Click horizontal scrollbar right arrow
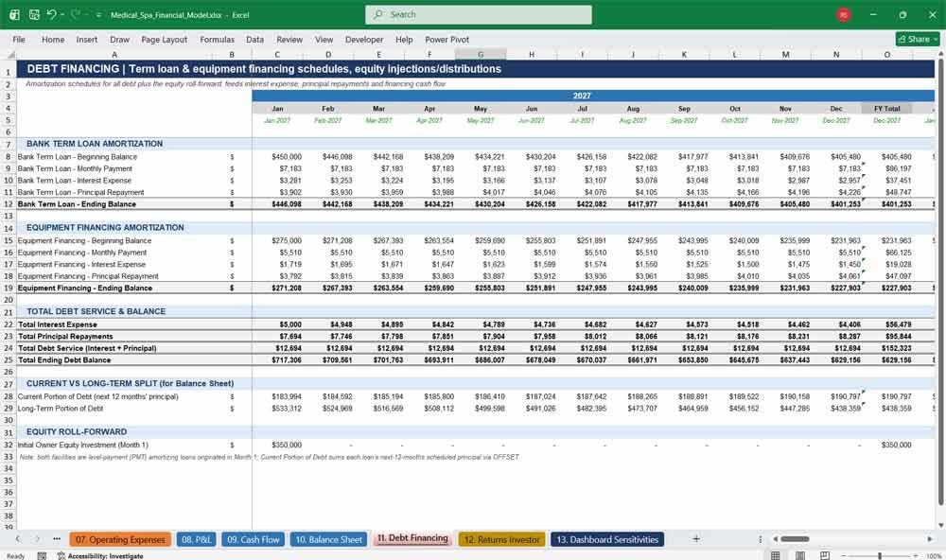 [x=930, y=539]
